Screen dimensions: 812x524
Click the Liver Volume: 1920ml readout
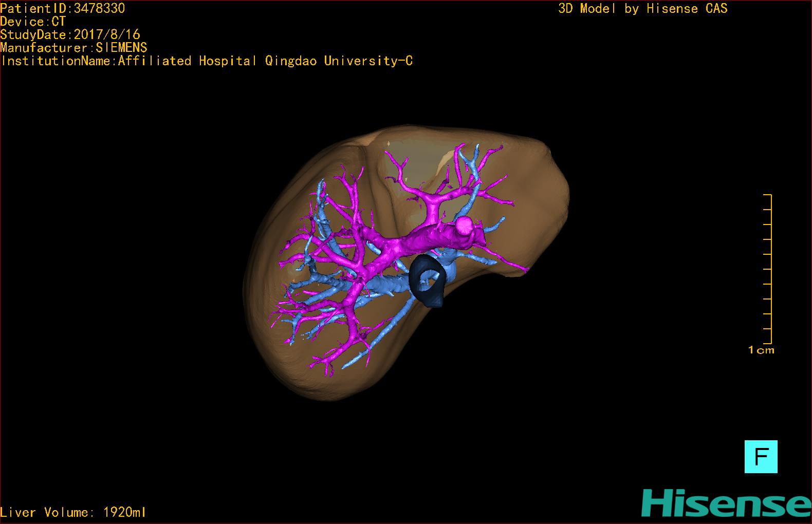click(x=73, y=512)
